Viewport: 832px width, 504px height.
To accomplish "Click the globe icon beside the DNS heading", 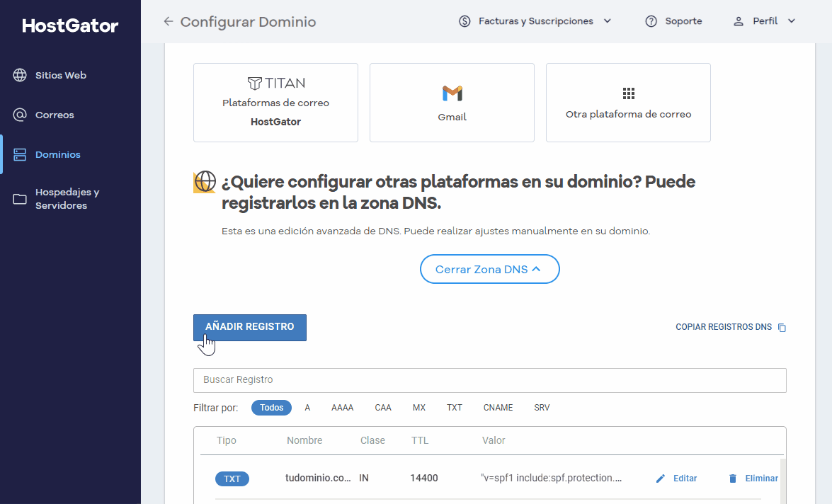I will (205, 181).
